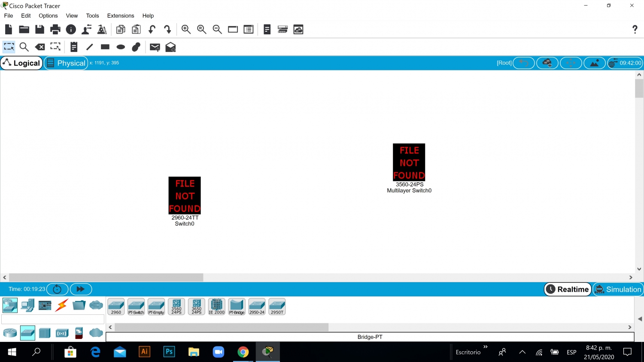Image resolution: width=644 pixels, height=362 pixels.
Task: Choose the 2960 switch model
Action: [x=116, y=307]
